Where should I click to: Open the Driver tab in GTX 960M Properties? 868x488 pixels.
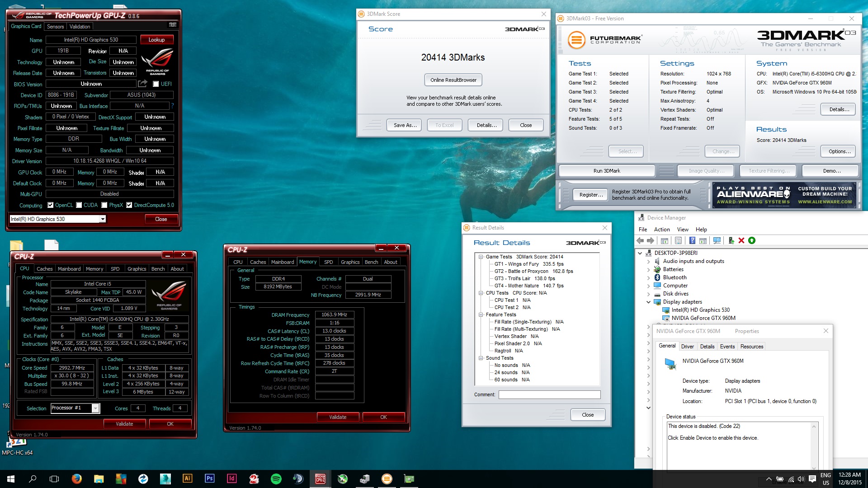(688, 347)
